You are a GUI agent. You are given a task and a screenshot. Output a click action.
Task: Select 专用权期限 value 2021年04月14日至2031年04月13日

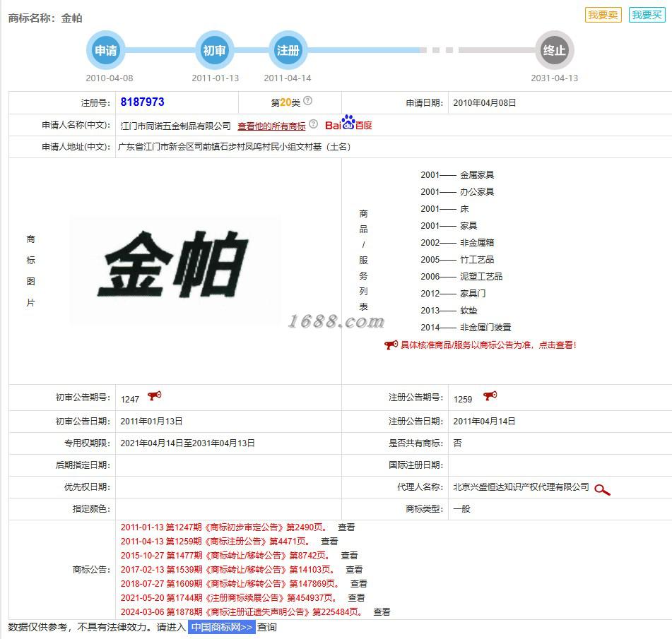(x=187, y=443)
